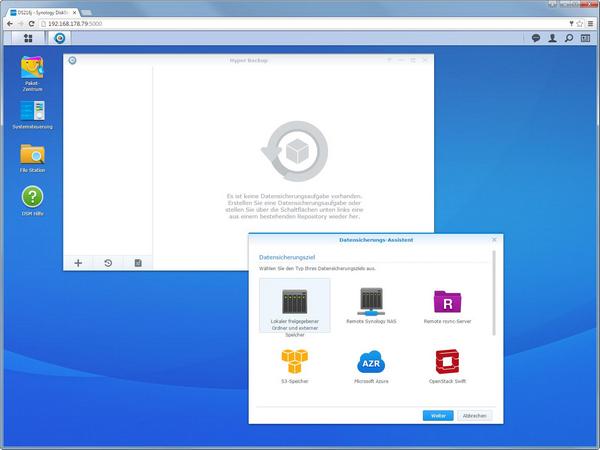Viewport: 600px width, 450px height.
Task: Click Hyper Backup window title icon
Action: click(72, 60)
